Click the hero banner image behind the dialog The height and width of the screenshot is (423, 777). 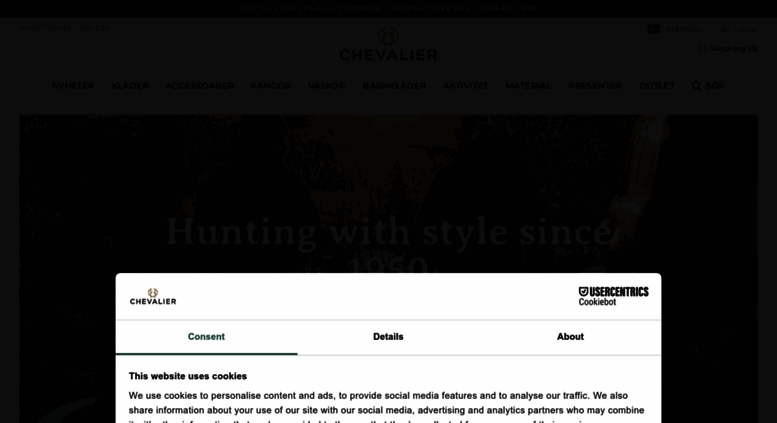click(x=388, y=193)
